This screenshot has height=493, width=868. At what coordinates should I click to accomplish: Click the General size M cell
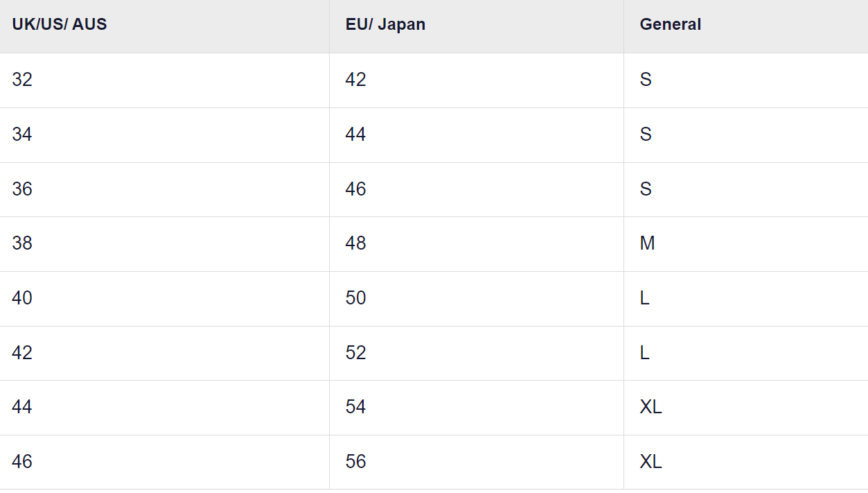click(x=647, y=243)
